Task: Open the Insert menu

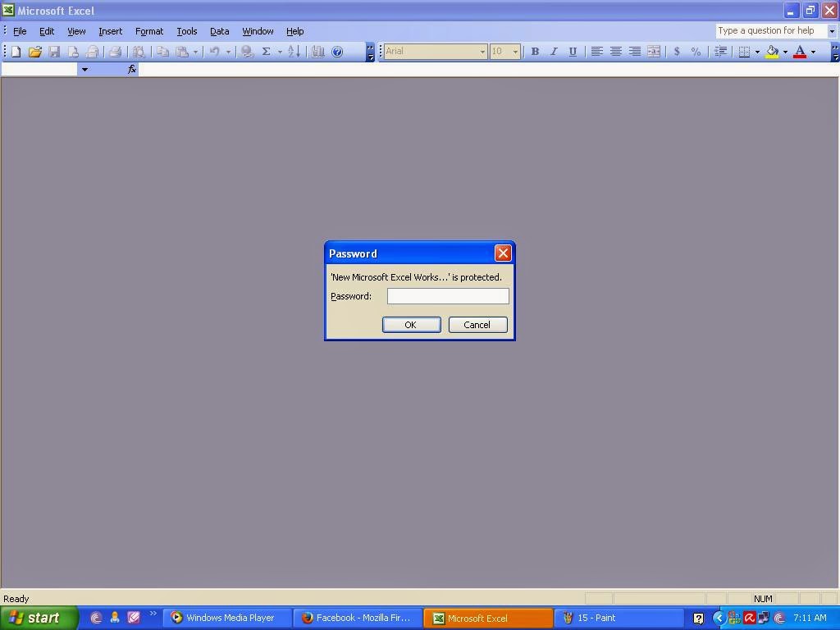Action: point(111,31)
